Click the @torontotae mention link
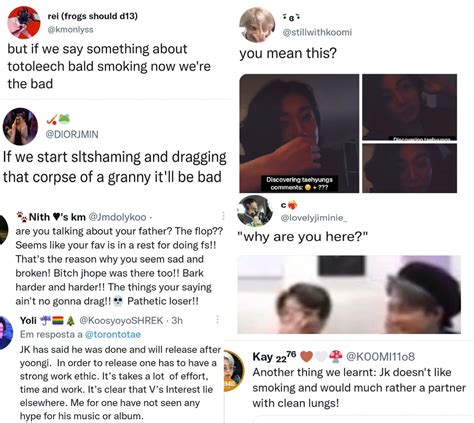 pos(113,334)
